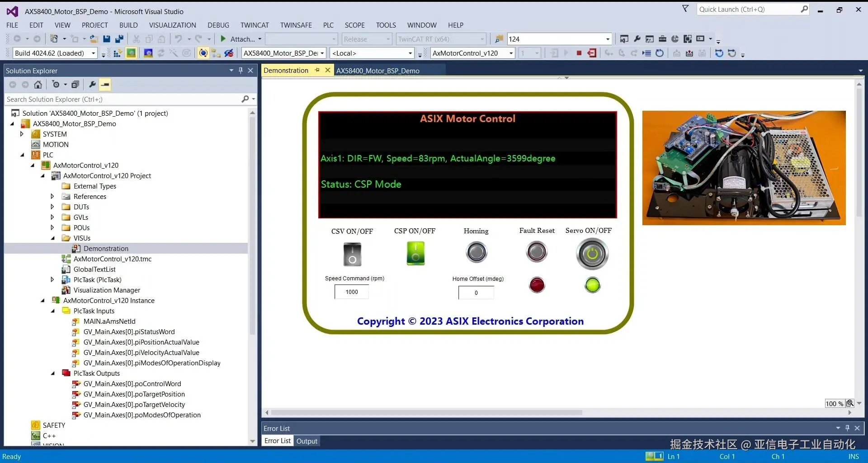Click the 100% zoom control in the designer
The width and height of the screenshot is (868, 463).
click(834, 403)
